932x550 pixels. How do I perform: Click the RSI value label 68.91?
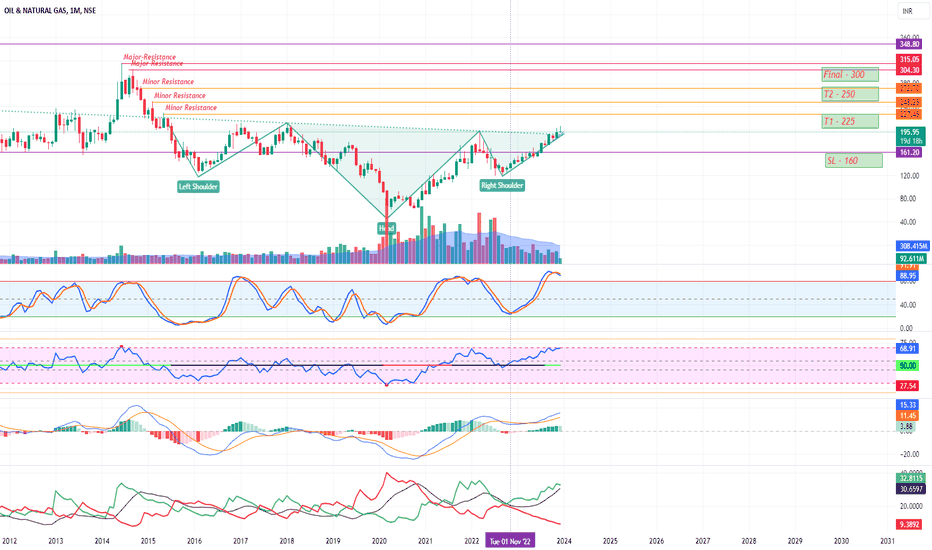(908, 348)
